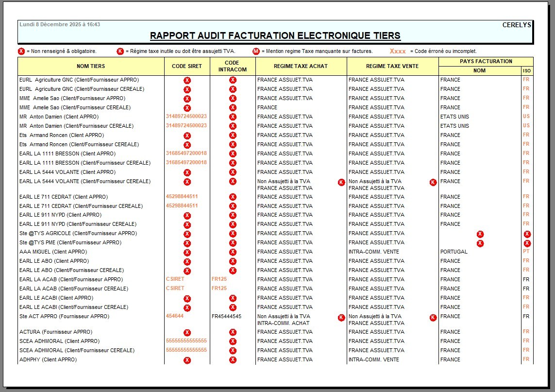Image resolution: width=555 pixels, height=392 pixels.
Task: Click the Intracom X icon for ACTURA row
Action: (x=233, y=332)
